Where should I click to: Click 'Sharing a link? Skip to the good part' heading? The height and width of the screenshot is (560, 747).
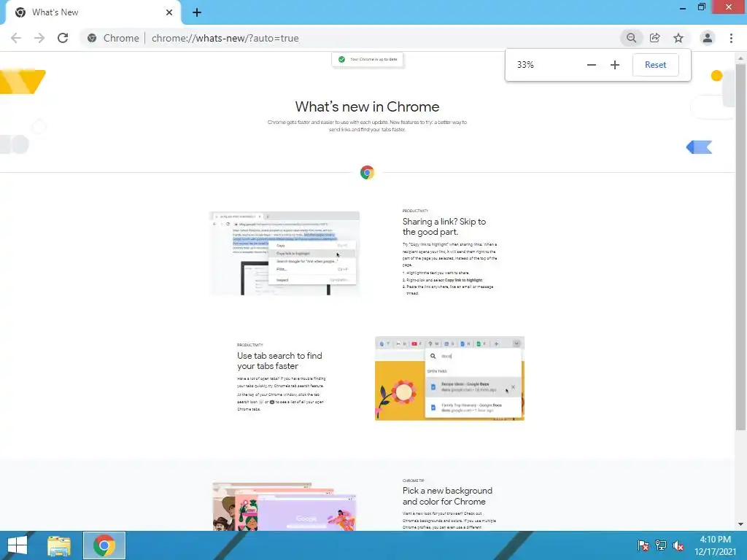[x=444, y=227]
